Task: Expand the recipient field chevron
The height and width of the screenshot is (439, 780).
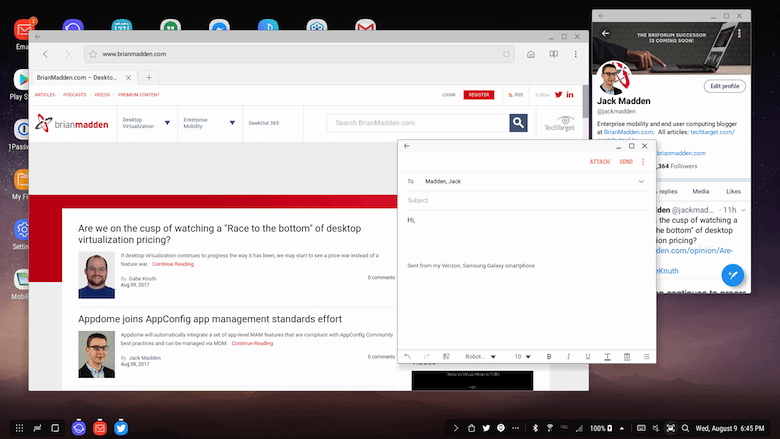Action: coord(641,181)
